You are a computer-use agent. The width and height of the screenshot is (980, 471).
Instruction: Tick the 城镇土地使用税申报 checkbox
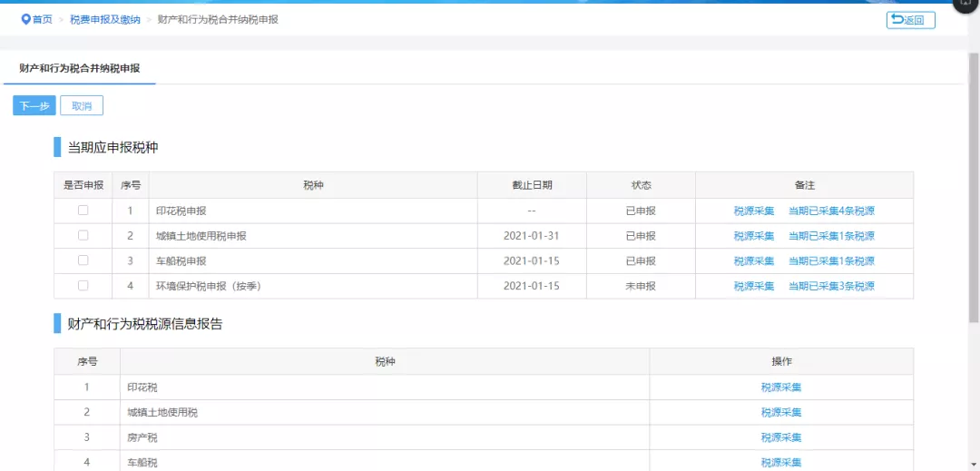tap(83, 235)
